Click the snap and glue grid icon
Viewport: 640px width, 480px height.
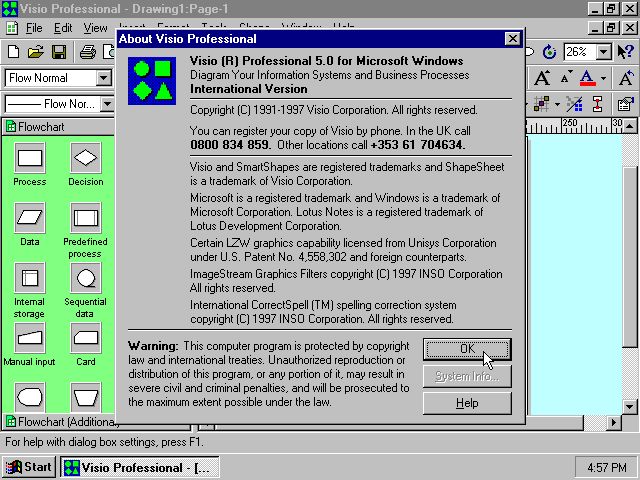click(x=574, y=104)
